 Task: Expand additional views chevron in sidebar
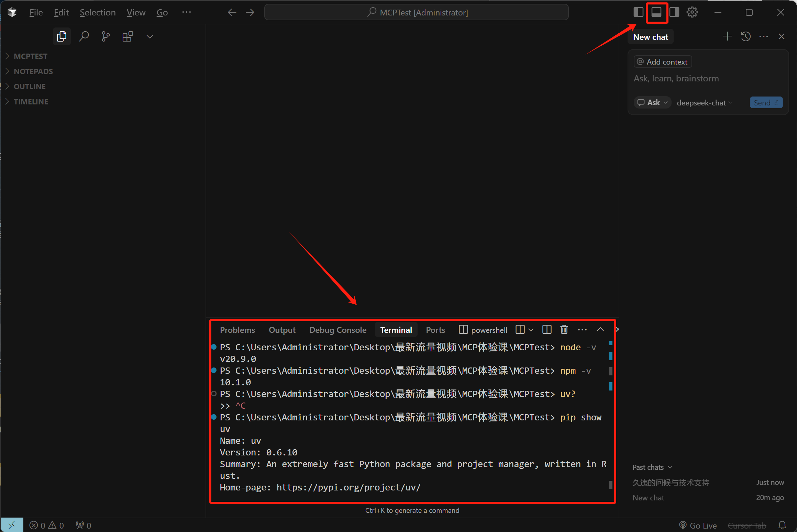[150, 36]
